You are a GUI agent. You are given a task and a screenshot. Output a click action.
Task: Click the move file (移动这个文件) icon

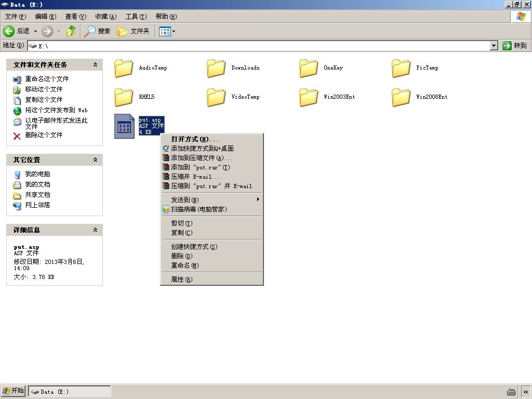tap(17, 90)
